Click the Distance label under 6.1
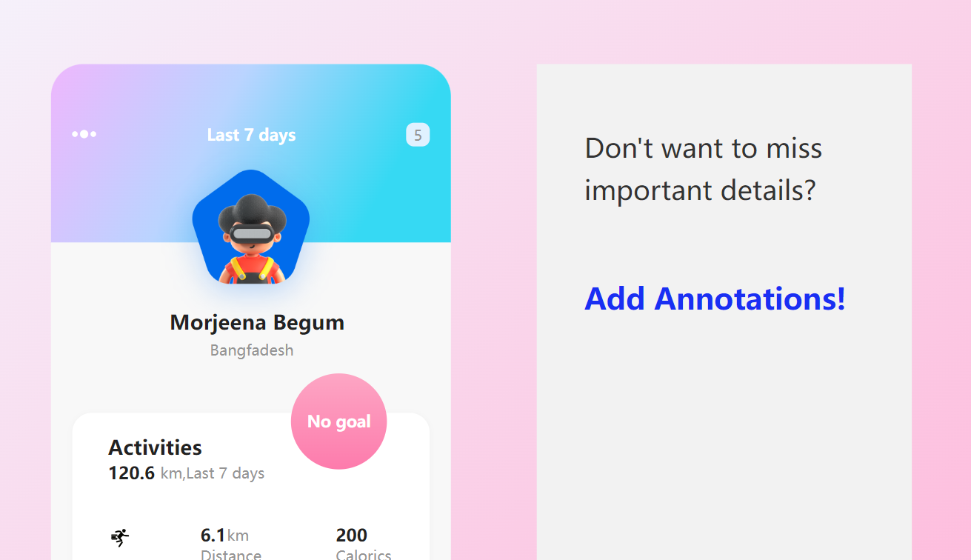Image resolution: width=971 pixels, height=560 pixels. 231,555
